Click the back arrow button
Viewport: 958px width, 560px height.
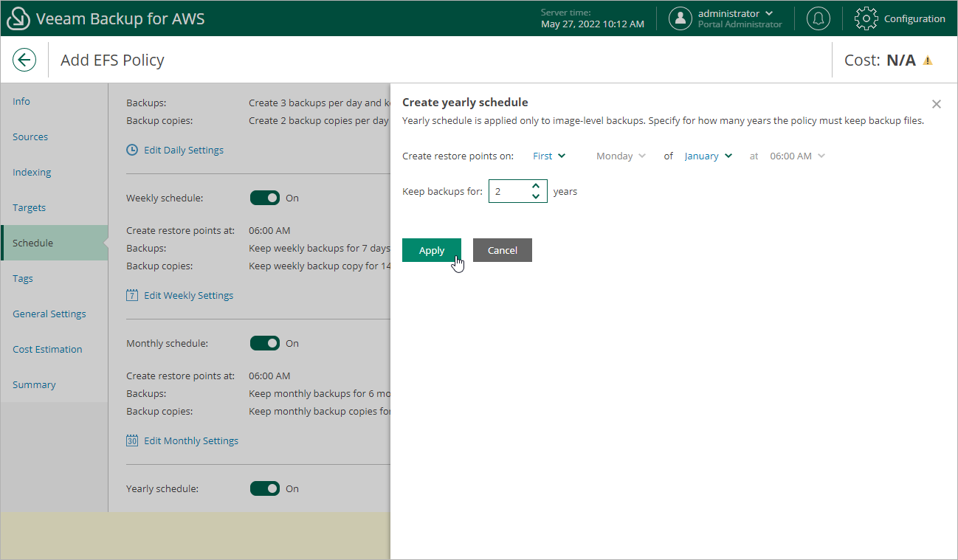[24, 59]
